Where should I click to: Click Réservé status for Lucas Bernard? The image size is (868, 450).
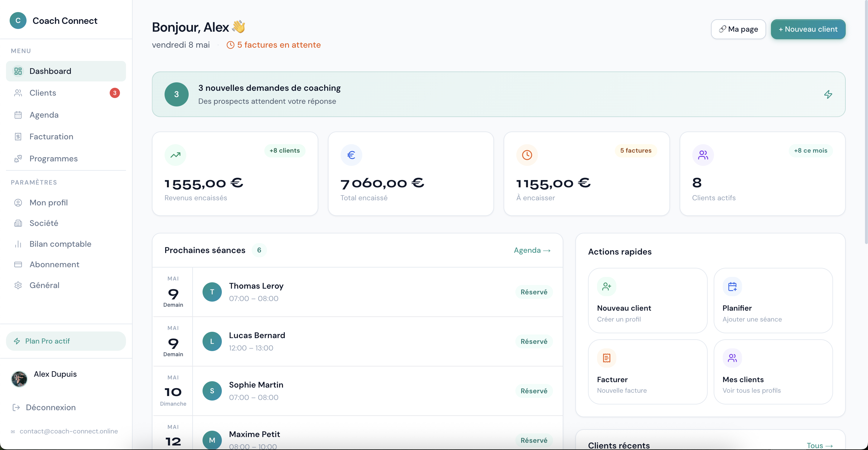tap(534, 341)
